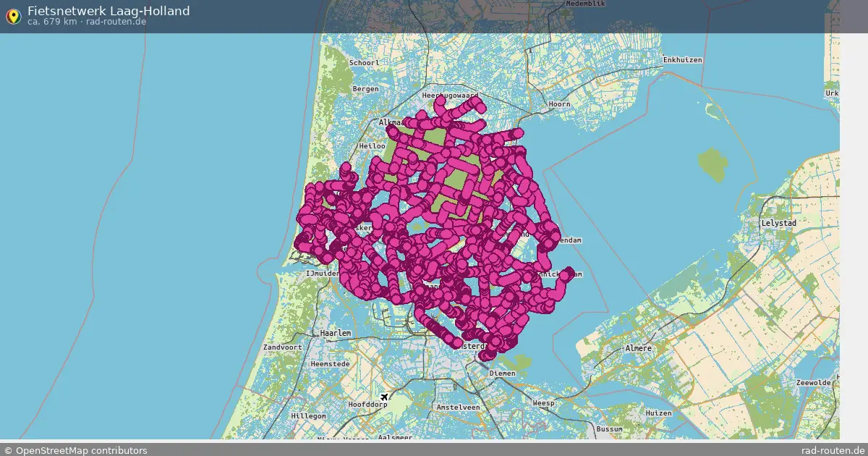The width and height of the screenshot is (868, 456).
Task: Select the Amstelveen map label
Action: [x=458, y=408]
